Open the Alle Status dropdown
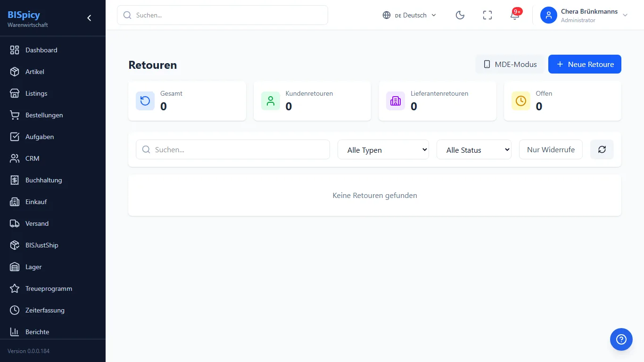Viewport: 644px width, 362px height. [474, 149]
